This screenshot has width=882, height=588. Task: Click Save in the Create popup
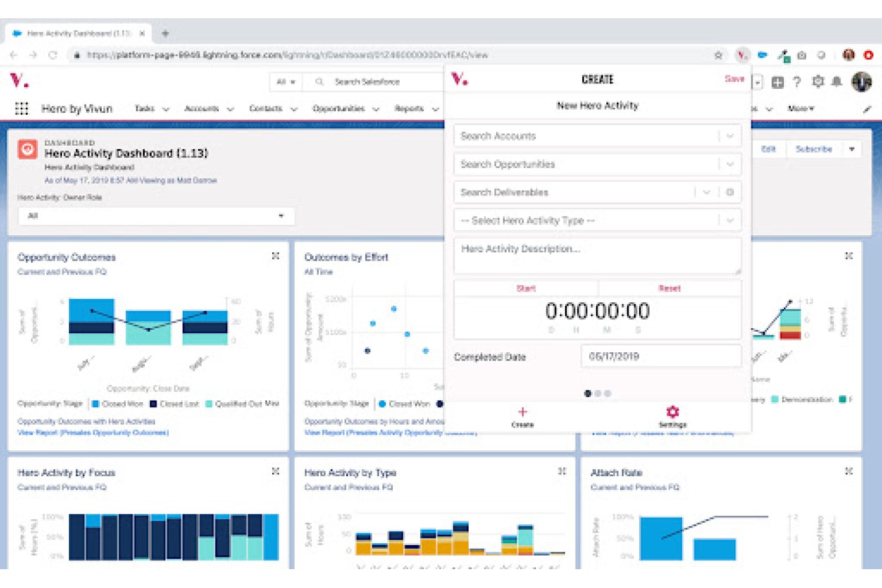[x=734, y=79]
